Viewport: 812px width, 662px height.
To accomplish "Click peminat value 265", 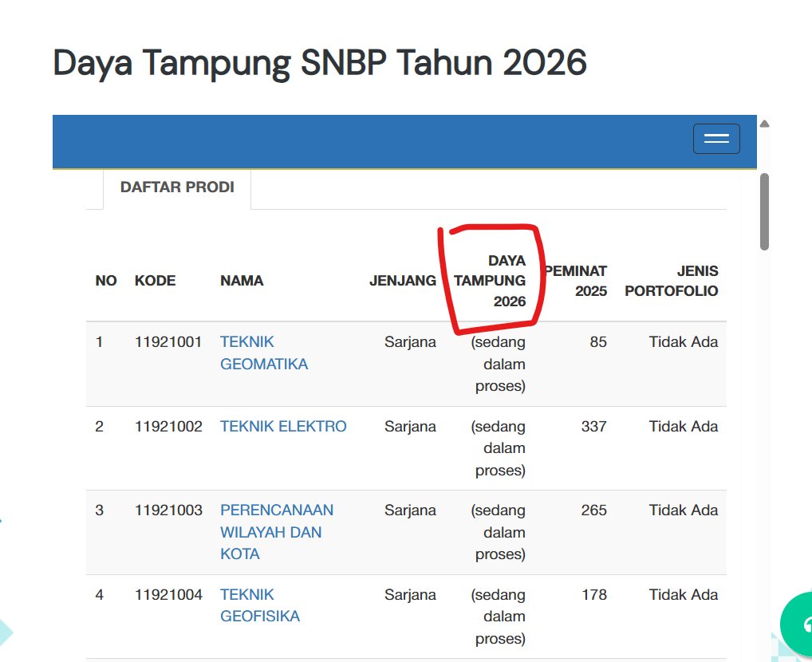I will [x=594, y=510].
